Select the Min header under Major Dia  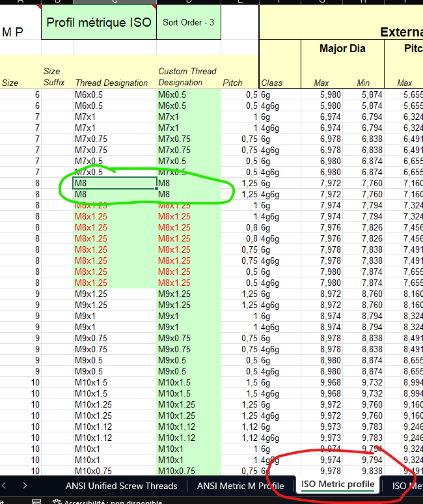(363, 83)
